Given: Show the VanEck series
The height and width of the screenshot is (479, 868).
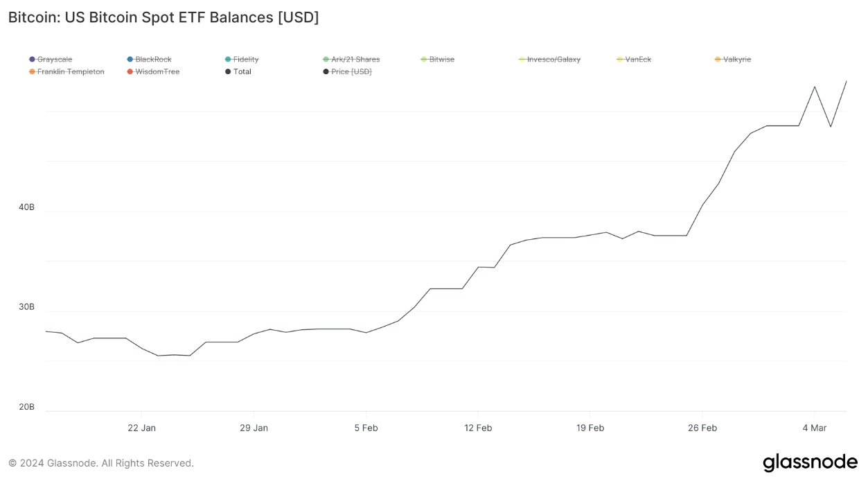Looking at the screenshot, I should tap(634, 60).
